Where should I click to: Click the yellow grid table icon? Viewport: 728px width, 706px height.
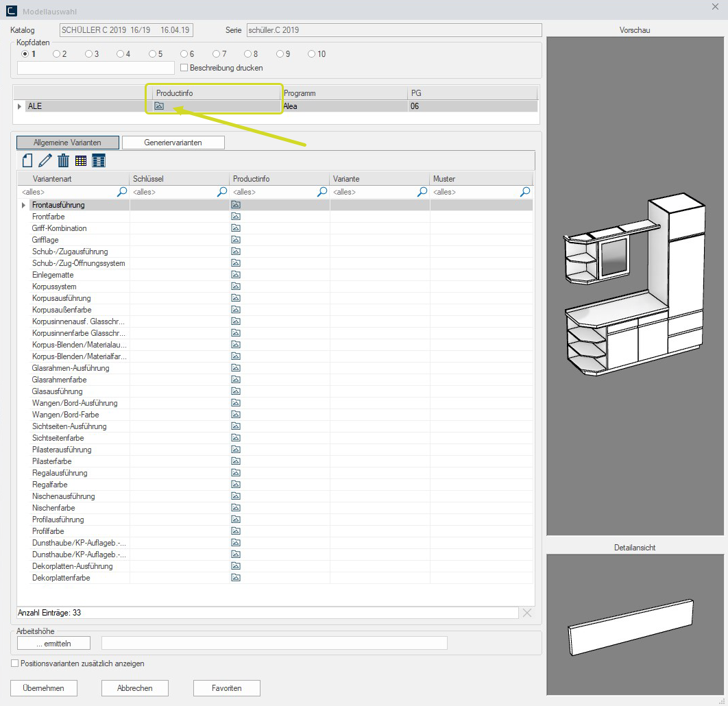click(81, 161)
